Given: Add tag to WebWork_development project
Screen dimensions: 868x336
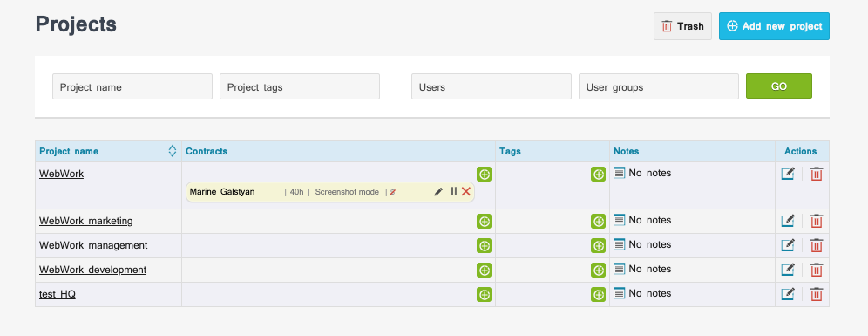Looking at the screenshot, I should pos(599,270).
